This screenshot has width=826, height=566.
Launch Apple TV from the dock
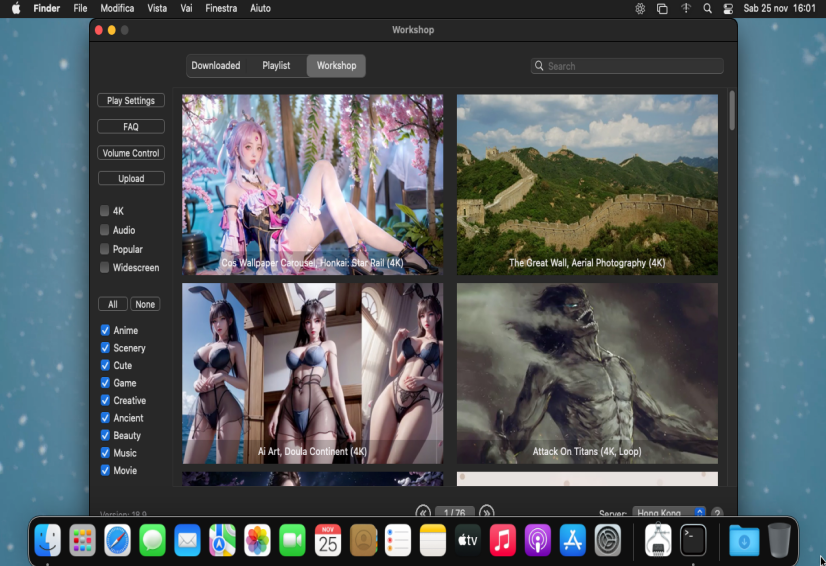pyautogui.click(x=468, y=540)
